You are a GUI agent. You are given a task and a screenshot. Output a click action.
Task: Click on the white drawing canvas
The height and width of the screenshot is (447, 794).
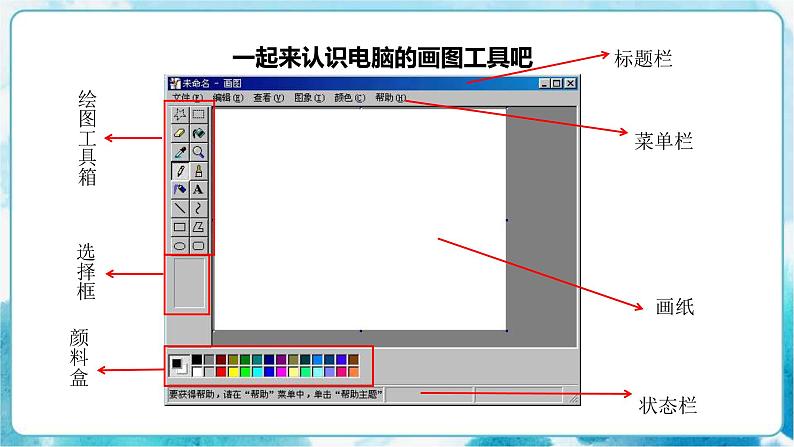360,218
